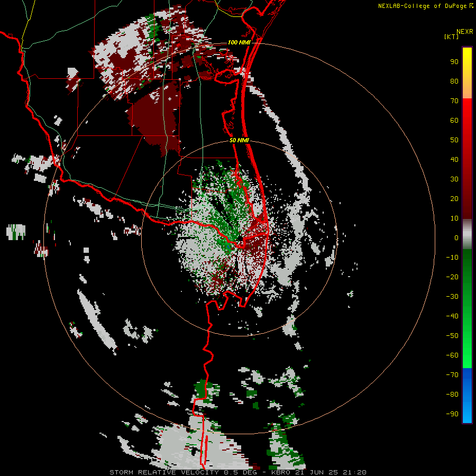Click the -40 value on velocity scale
476x476 pixels.
(x=452, y=316)
